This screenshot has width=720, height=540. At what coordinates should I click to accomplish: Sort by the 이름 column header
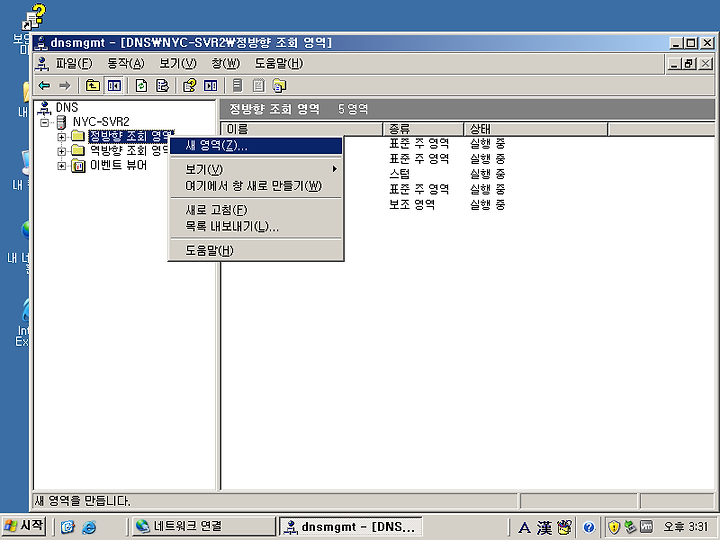[302, 129]
